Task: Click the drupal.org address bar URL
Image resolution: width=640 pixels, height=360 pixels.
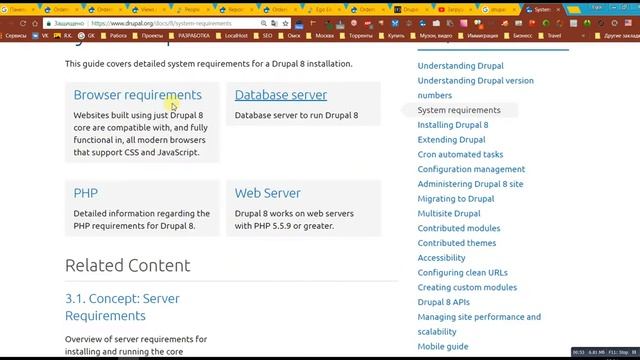Action: 161,24
